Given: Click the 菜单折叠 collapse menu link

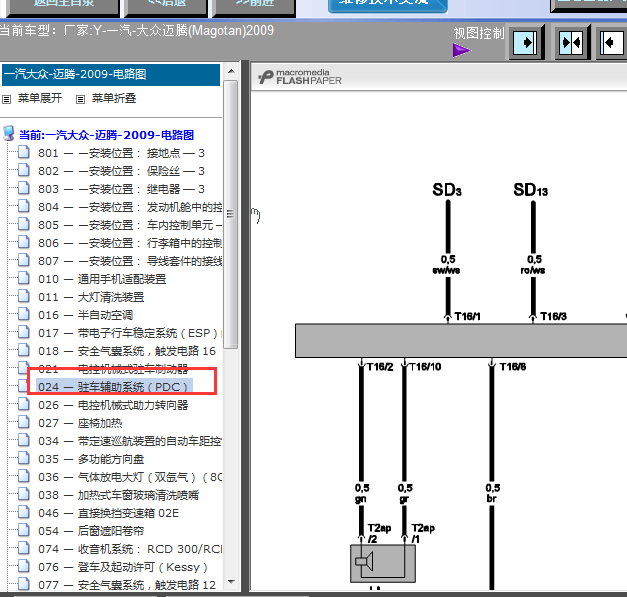Looking at the screenshot, I should [114, 98].
